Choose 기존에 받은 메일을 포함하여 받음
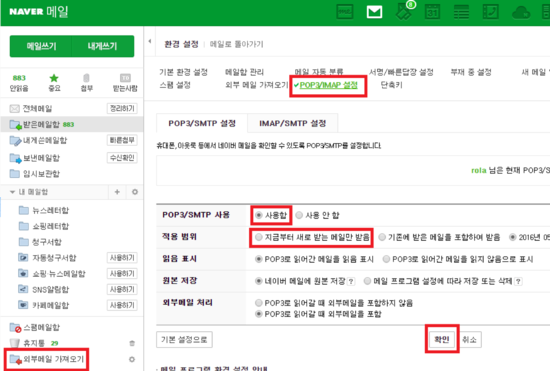Viewport: 550px width, 371px height. [x=382, y=237]
